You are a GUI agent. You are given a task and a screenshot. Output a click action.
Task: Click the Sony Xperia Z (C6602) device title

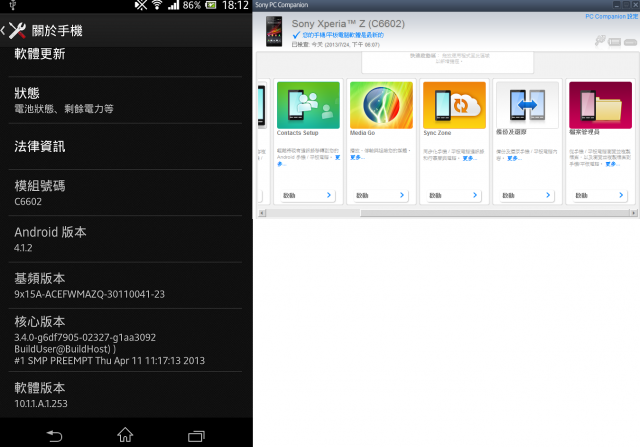click(x=348, y=24)
